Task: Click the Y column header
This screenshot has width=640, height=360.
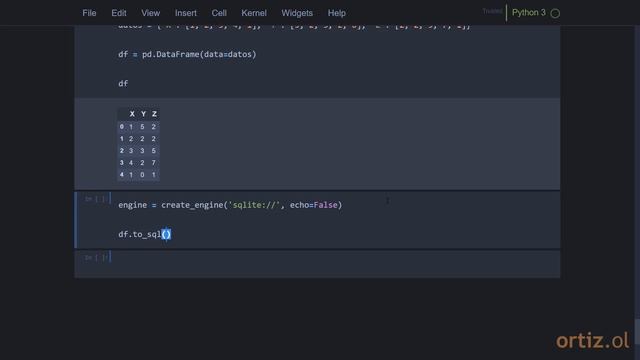Action: pos(143,114)
